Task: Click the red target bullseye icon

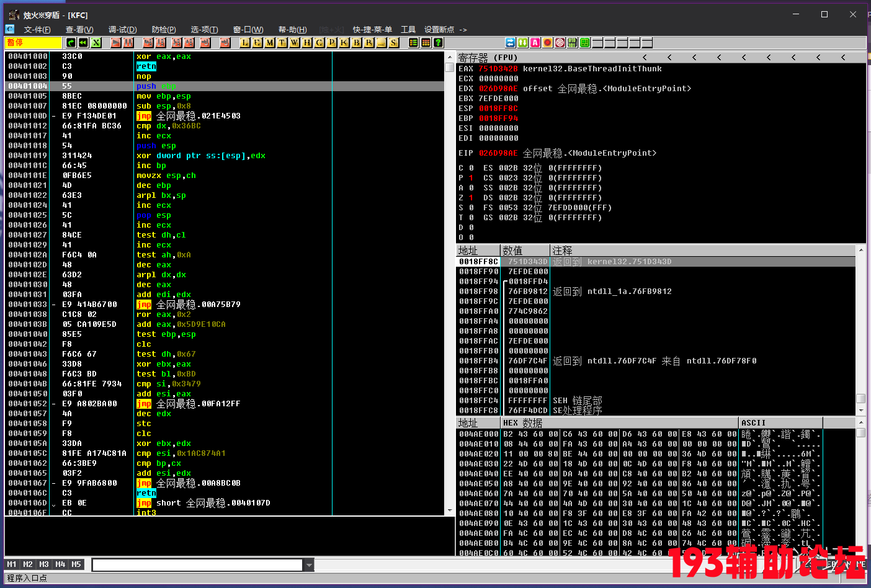Action: pyautogui.click(x=560, y=43)
